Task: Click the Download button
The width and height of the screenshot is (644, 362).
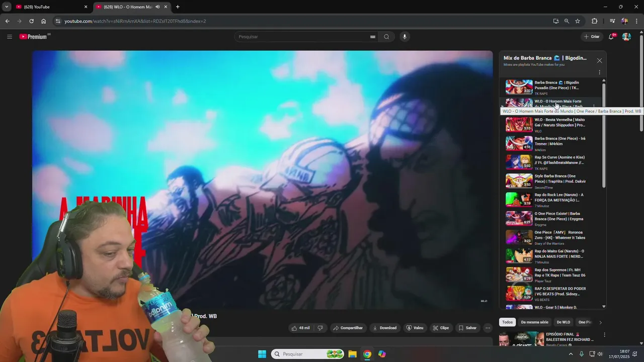Action: pyautogui.click(x=384, y=328)
